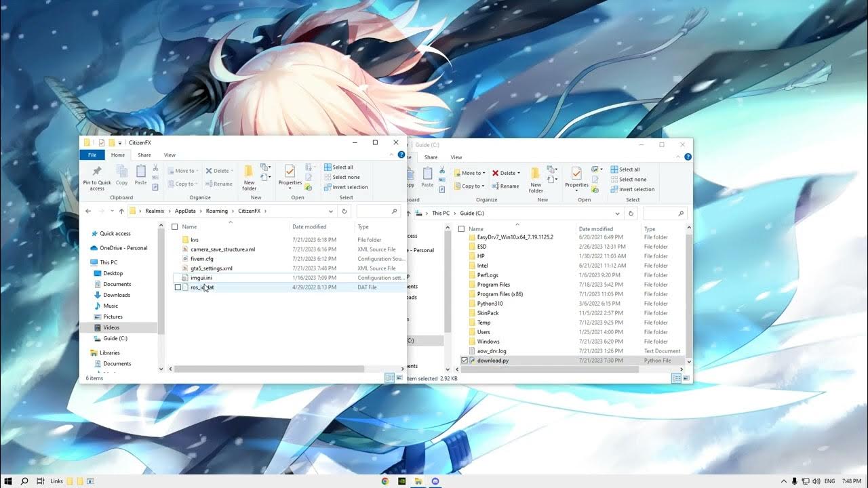868x488 pixels.
Task: Select aow_drv.log in Guide (C:) window
Action: click(492, 351)
